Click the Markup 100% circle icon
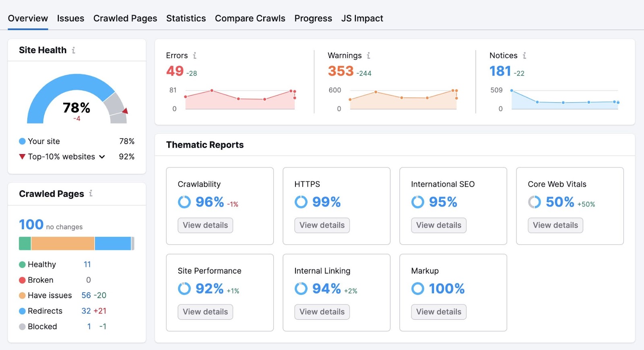The height and width of the screenshot is (350, 644). tap(418, 288)
